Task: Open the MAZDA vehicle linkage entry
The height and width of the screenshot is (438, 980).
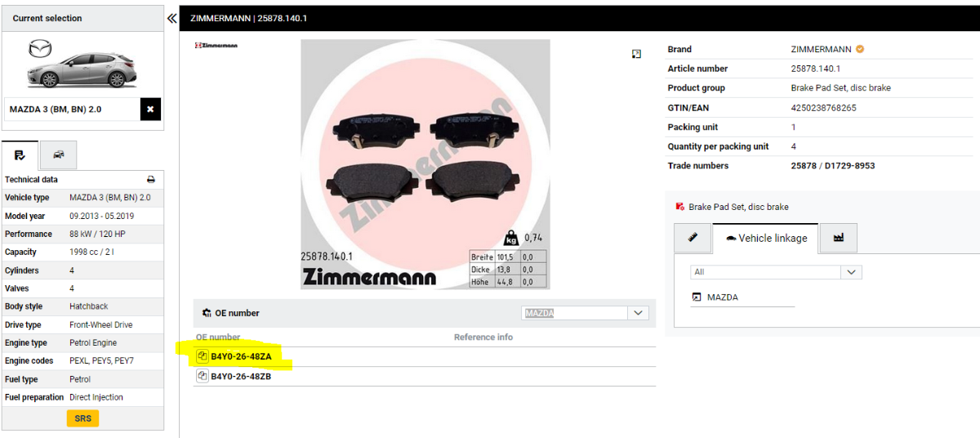Action: (x=722, y=297)
